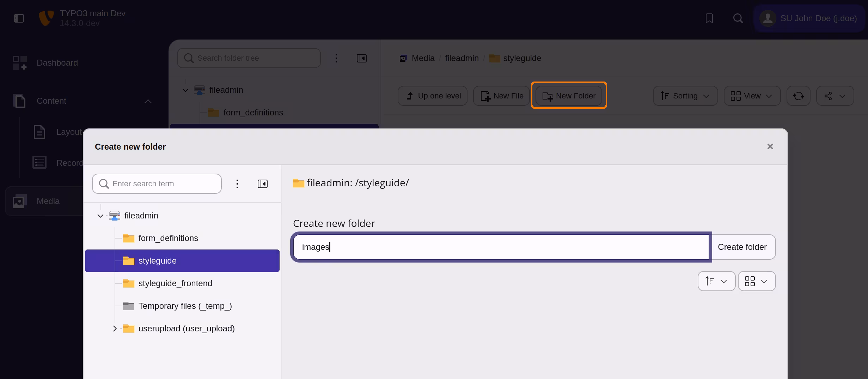The width and height of the screenshot is (868, 379).
Task: Click the fileadmin breadcrumb item
Action: (461, 58)
